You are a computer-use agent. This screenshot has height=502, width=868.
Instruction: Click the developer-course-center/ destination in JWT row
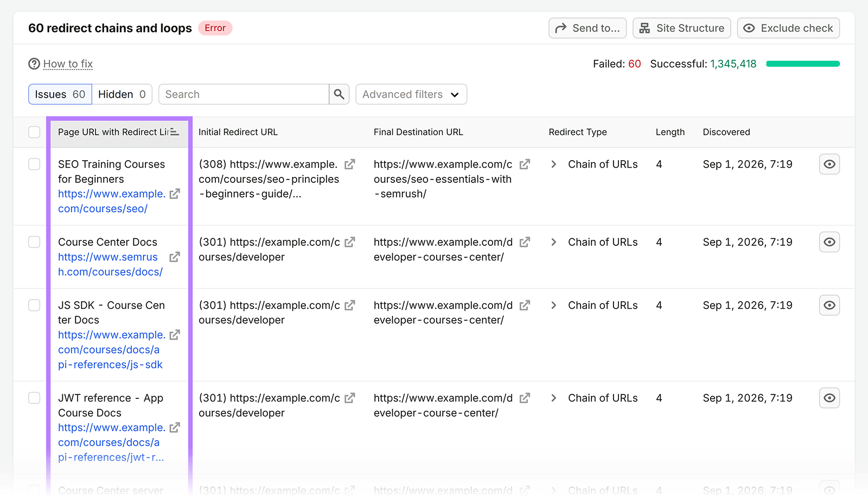coord(443,405)
